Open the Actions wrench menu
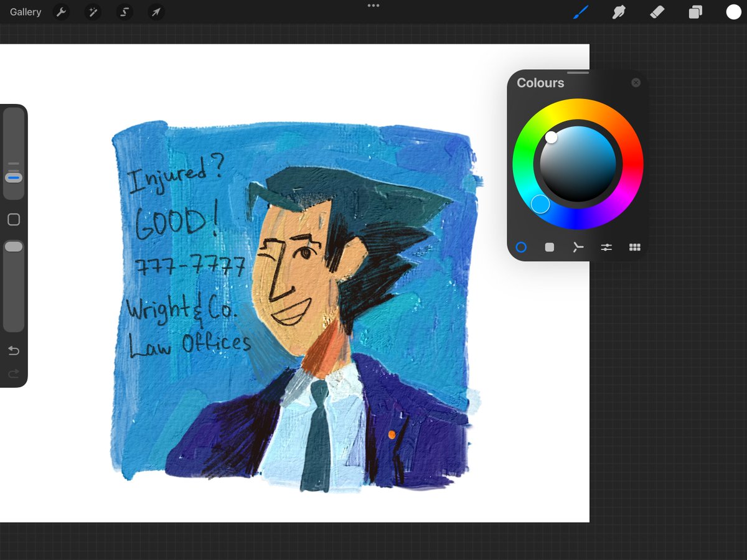This screenshot has height=560, width=747. point(61,12)
